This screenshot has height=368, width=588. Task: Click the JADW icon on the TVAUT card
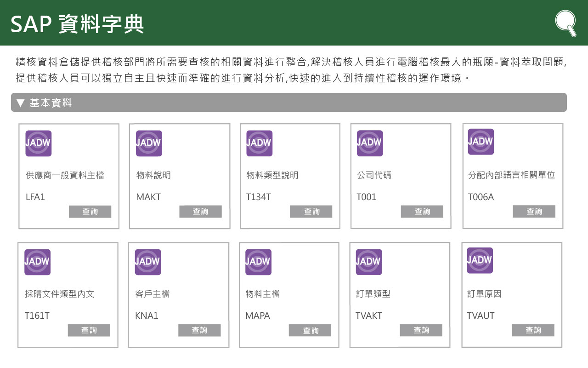480,260
